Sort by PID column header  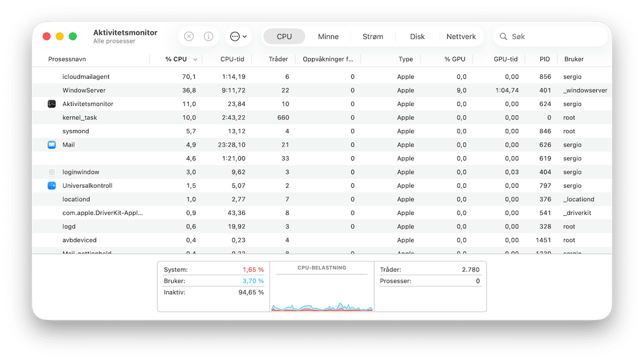click(x=545, y=59)
